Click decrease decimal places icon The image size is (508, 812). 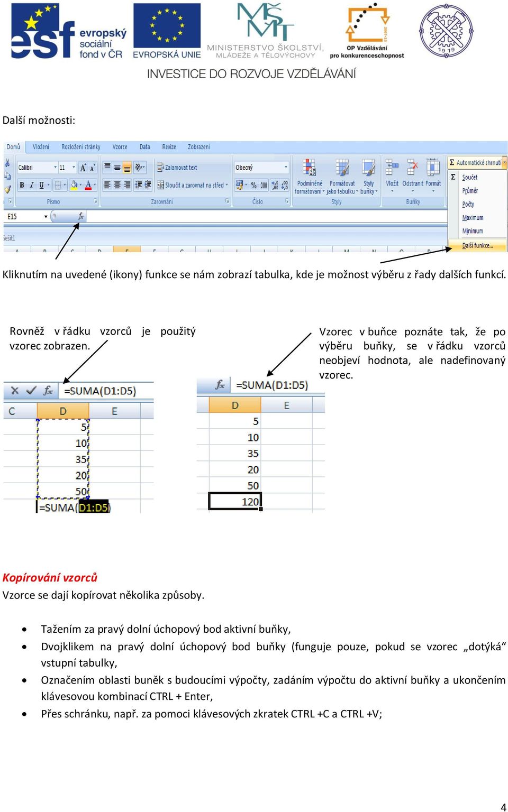(285, 185)
